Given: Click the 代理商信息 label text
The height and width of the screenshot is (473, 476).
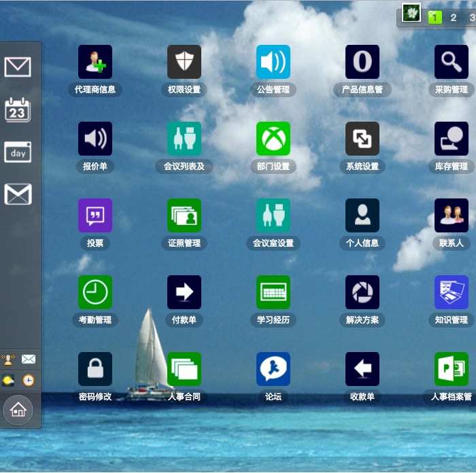Looking at the screenshot, I should coord(95,90).
